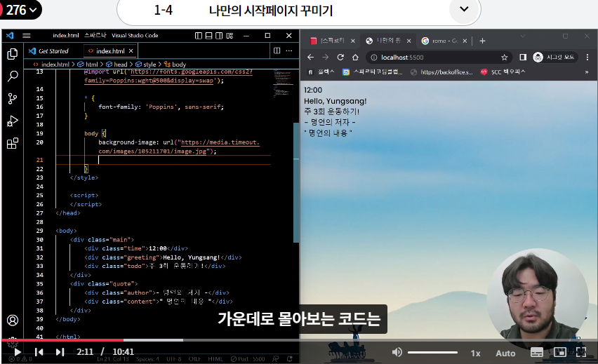Image resolution: width=598 pixels, height=364 pixels.
Task: Open first bookmark with 'fl' icon
Action: [321, 72]
